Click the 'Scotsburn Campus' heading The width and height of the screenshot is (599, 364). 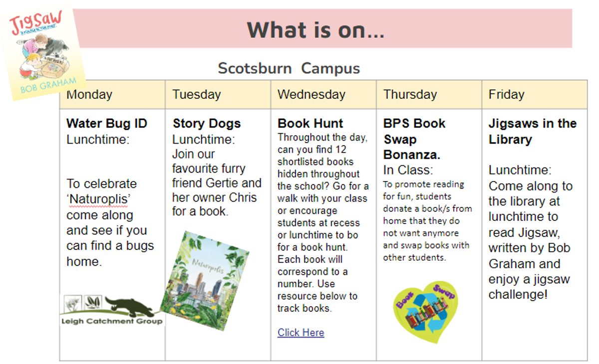289,68
